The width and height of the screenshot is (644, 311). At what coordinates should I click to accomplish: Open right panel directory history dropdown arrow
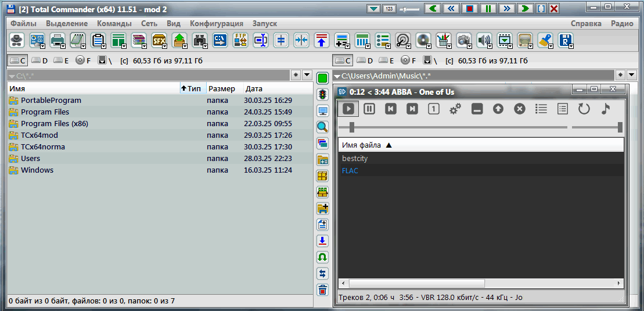pos(632,75)
